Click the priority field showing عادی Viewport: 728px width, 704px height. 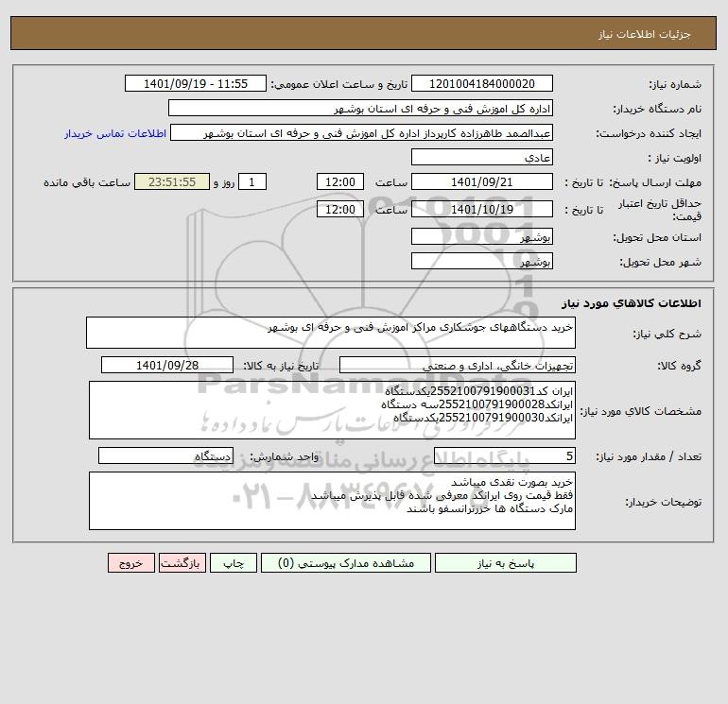point(482,157)
